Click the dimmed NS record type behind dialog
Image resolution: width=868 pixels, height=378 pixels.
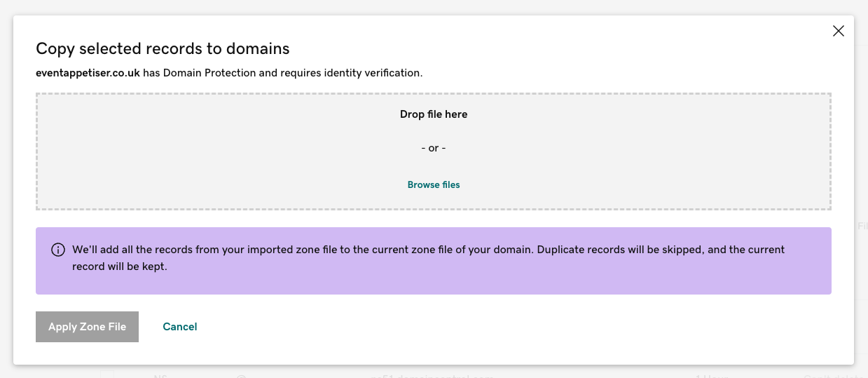click(160, 377)
